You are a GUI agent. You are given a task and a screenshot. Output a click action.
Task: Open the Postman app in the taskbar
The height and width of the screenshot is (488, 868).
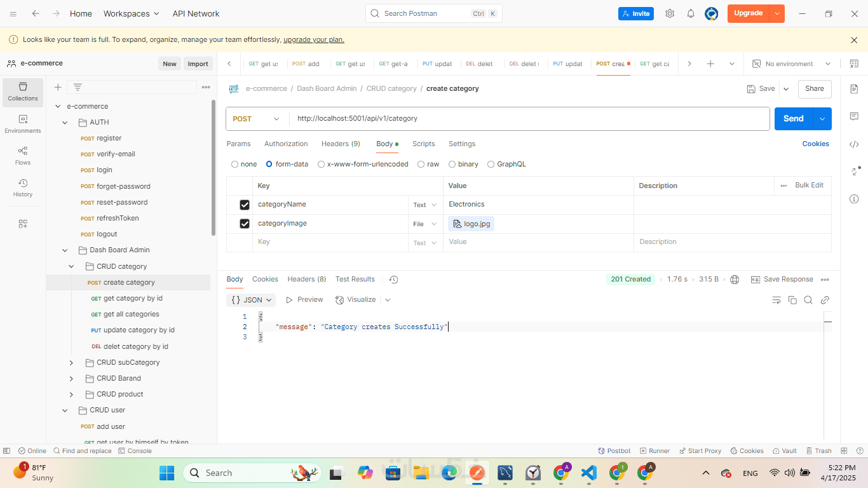pyautogui.click(x=477, y=473)
